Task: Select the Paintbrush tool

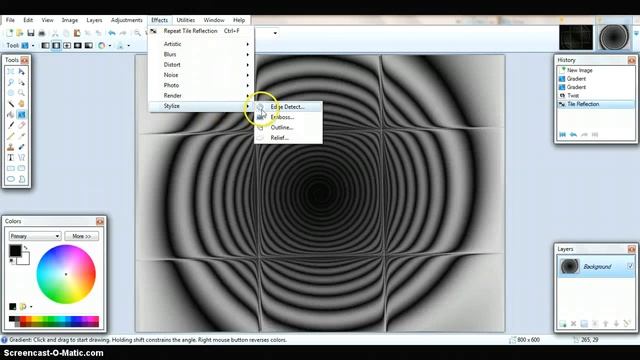Action: tap(11, 125)
